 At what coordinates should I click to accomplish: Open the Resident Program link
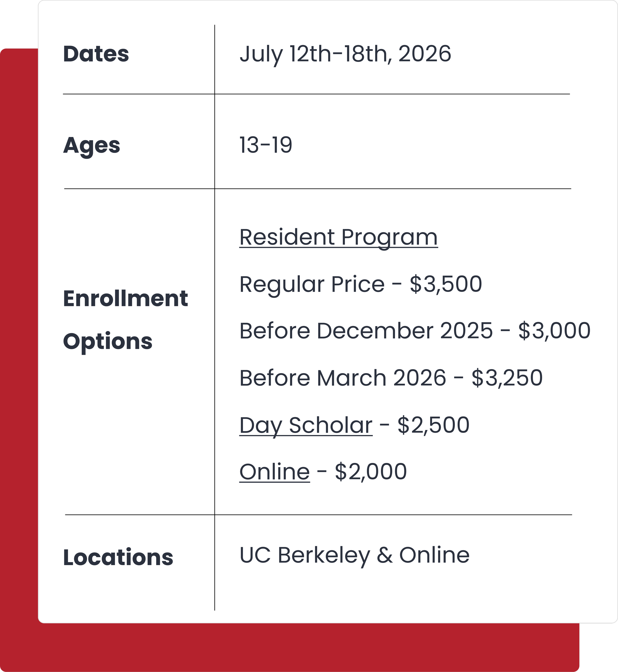pos(338,237)
